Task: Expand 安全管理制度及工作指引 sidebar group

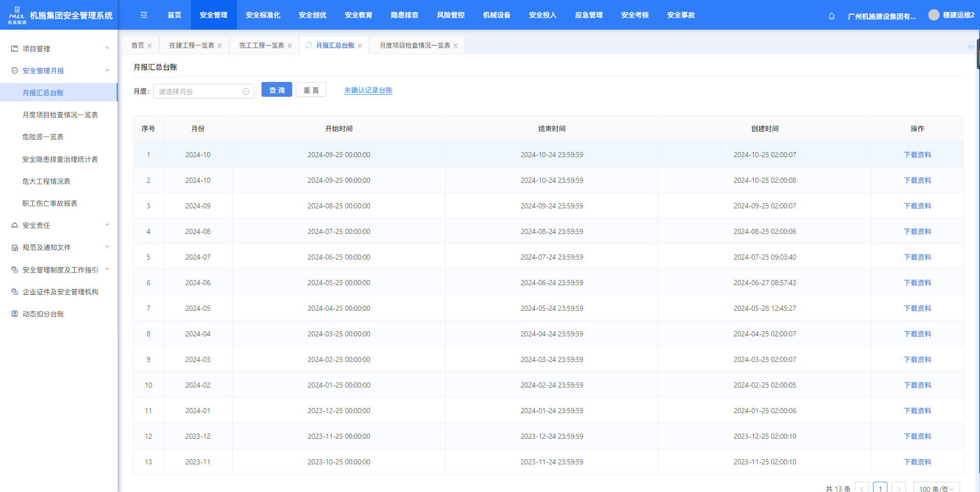Action: (107, 270)
